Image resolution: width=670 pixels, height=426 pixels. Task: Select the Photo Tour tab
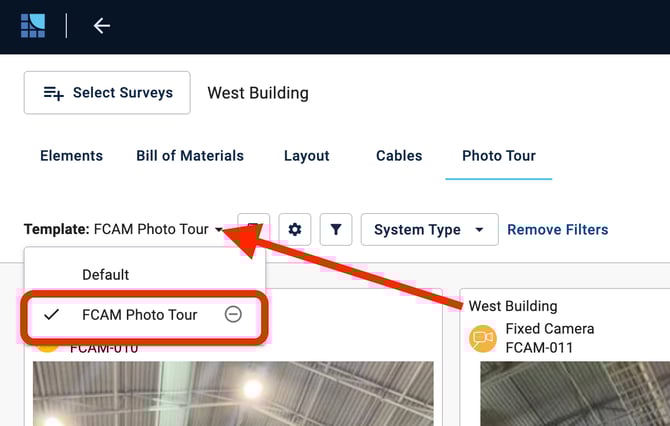coord(498,156)
